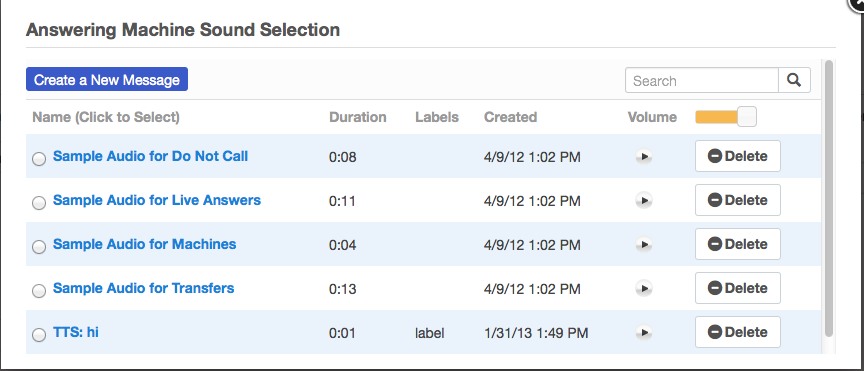Select the radio button for Do Not Call audio
This screenshot has height=371, width=864.
[39, 159]
